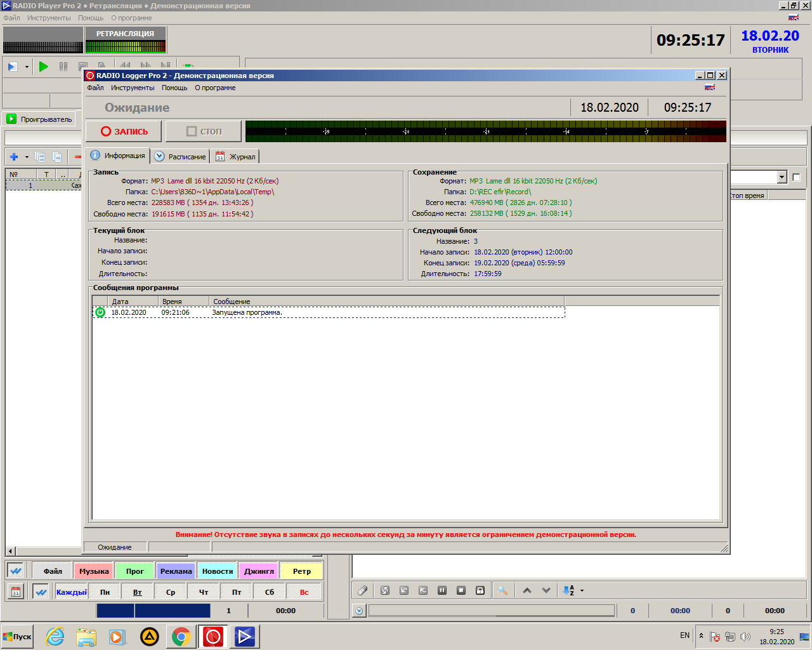812x650 pixels.
Task: Click the Дата column header
Action: (132, 302)
